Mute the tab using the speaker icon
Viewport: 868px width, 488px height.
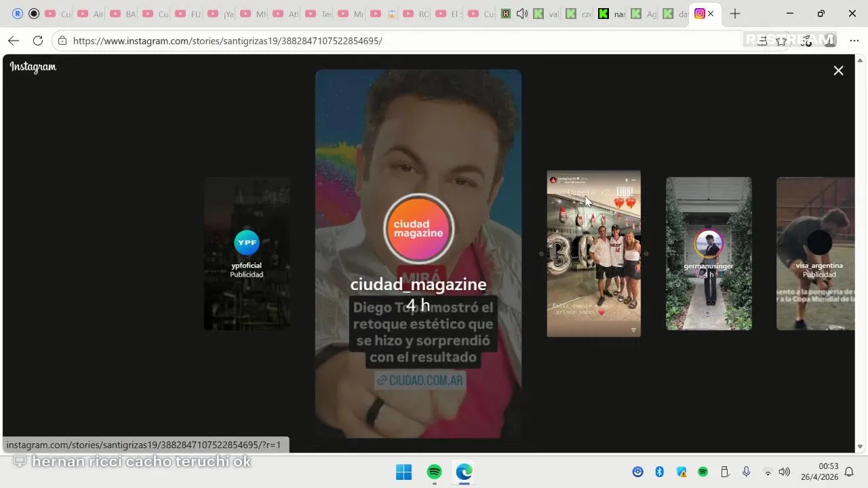click(x=521, y=14)
